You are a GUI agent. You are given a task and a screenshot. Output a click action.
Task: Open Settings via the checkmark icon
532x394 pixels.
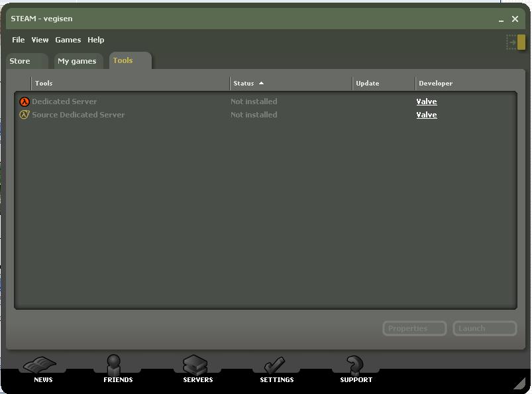click(274, 365)
